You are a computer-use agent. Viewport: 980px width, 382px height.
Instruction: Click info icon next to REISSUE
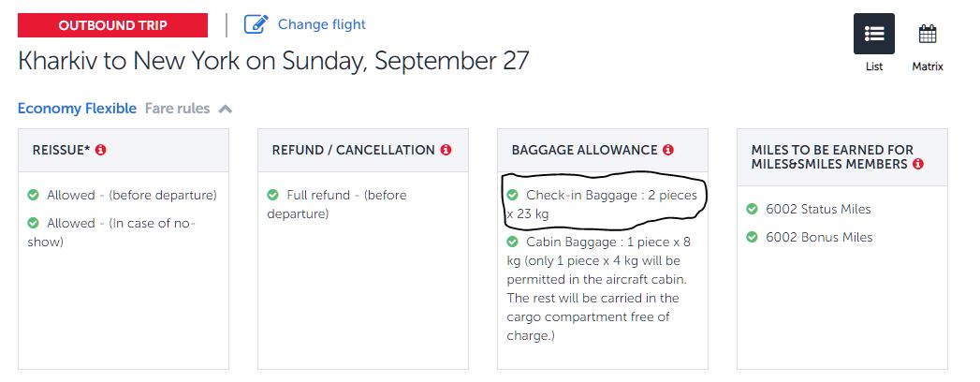point(101,150)
